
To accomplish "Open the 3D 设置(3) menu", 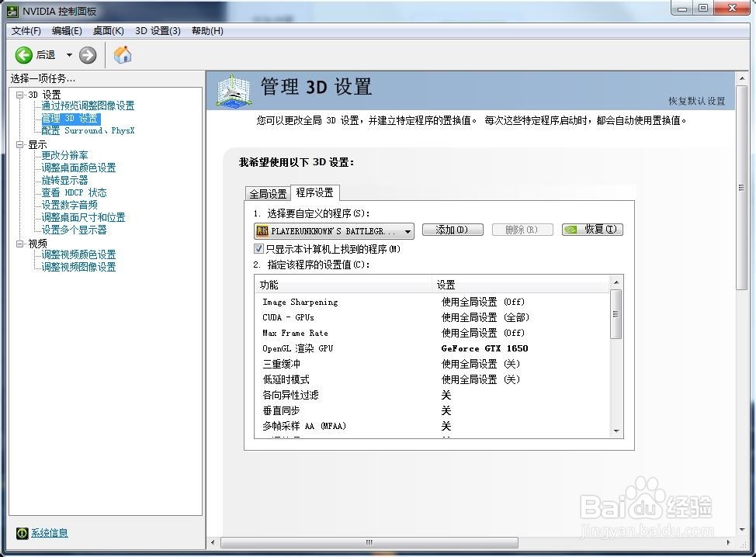I will (158, 31).
